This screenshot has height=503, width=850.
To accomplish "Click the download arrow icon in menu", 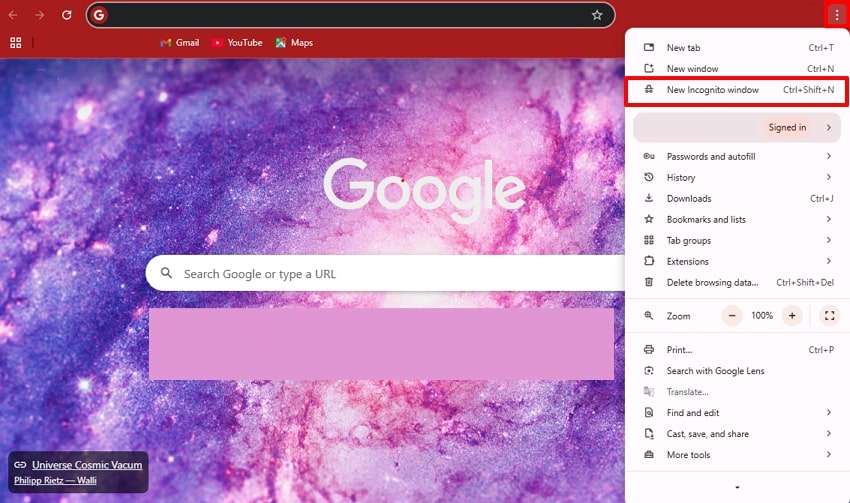I will coord(648,198).
